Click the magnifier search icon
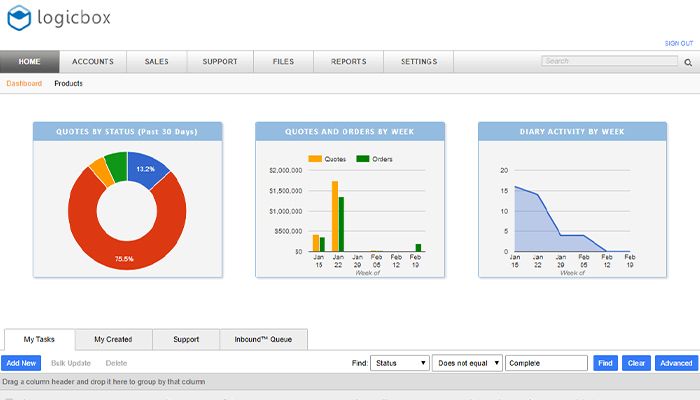Screen dimensions: 700x400 pos(688,61)
